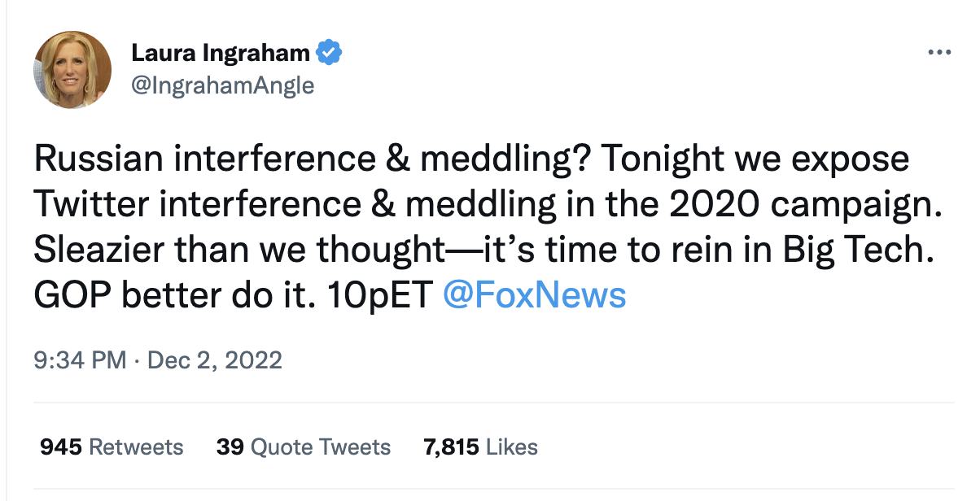This screenshot has height=501, width=980.
Task: View the 7,815 Likes list
Action: click(480, 447)
